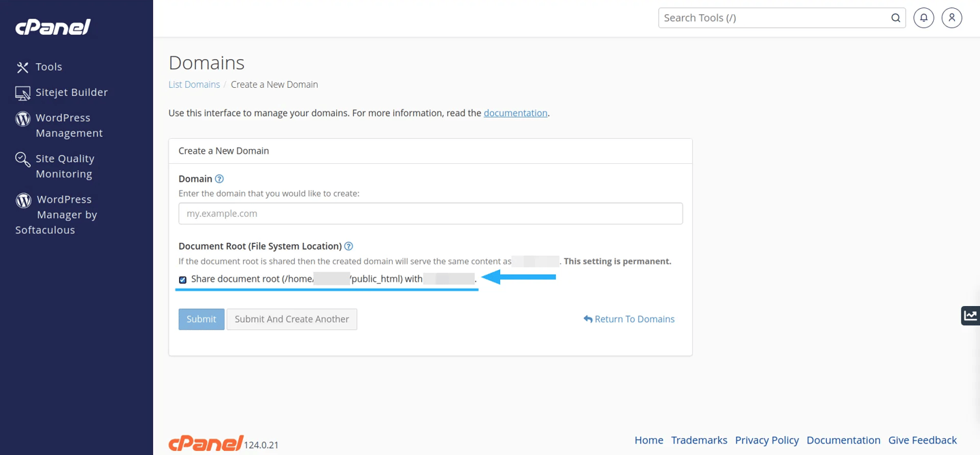Click the Domain help question icon

pos(219,179)
